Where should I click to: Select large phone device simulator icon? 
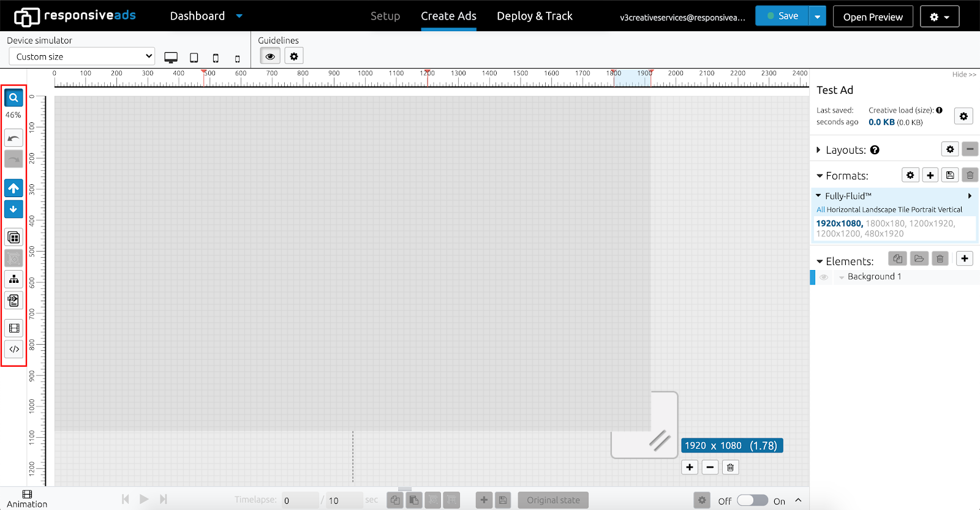216,58
